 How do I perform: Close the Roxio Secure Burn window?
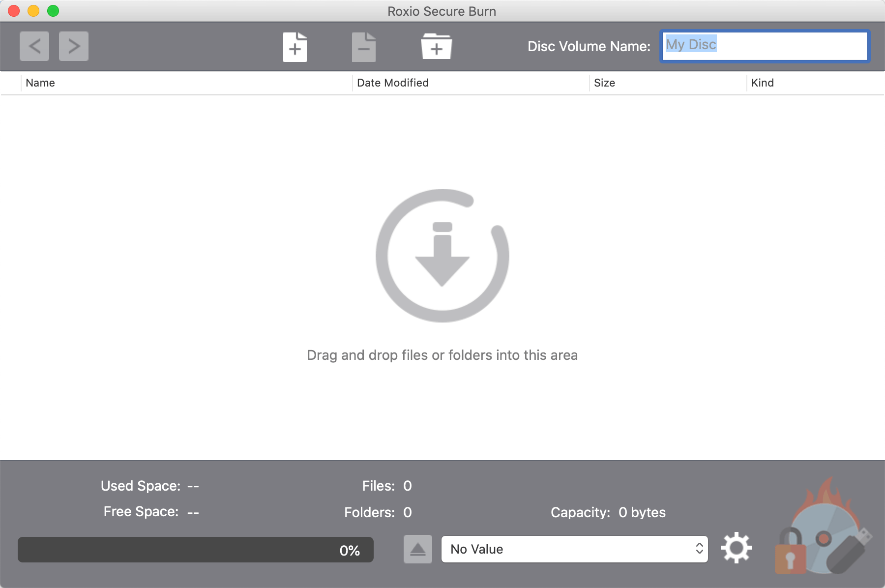(x=14, y=11)
